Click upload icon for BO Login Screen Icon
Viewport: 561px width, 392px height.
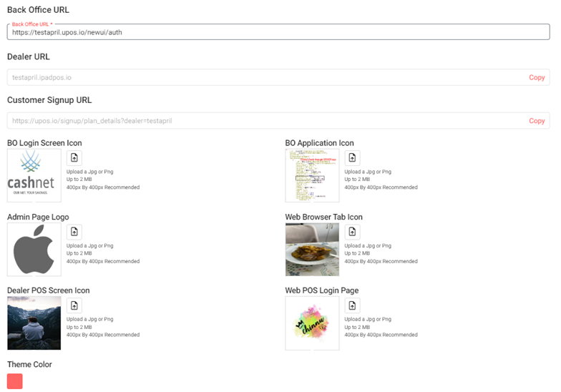74,158
